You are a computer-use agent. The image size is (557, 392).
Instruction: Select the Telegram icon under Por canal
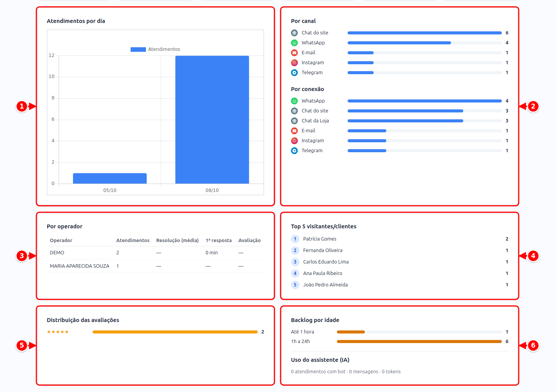294,73
